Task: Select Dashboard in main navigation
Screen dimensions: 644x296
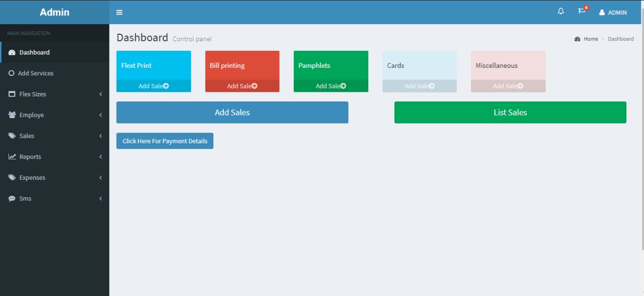Action: pos(34,52)
